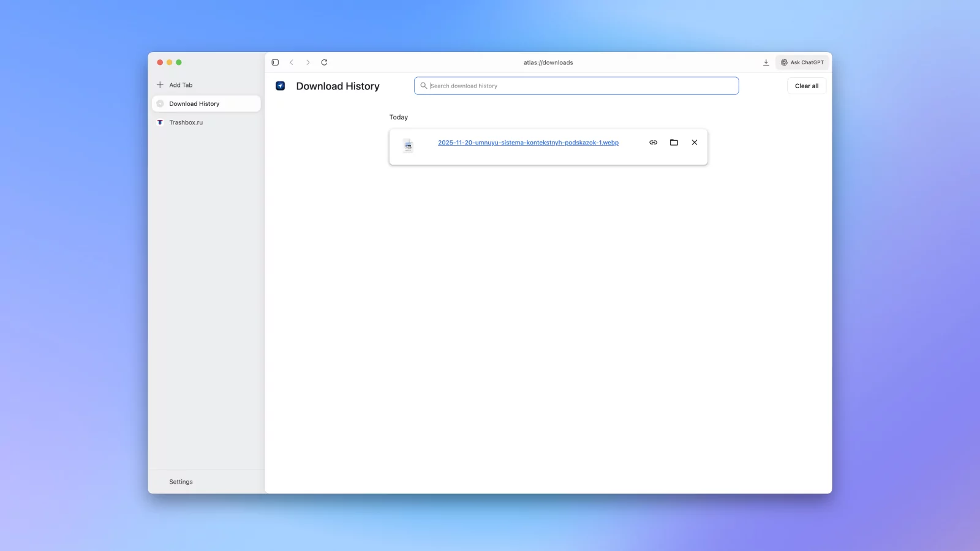Image resolution: width=980 pixels, height=551 pixels.
Task: Copy the download link of the webp file
Action: tap(653, 143)
